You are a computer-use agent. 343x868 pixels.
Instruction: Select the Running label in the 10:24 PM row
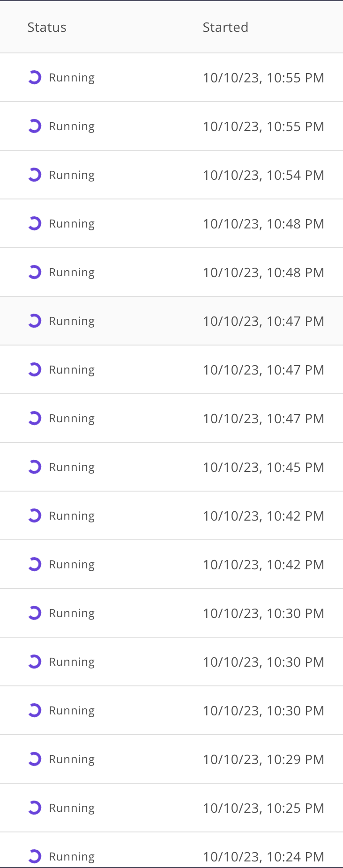pos(72,857)
